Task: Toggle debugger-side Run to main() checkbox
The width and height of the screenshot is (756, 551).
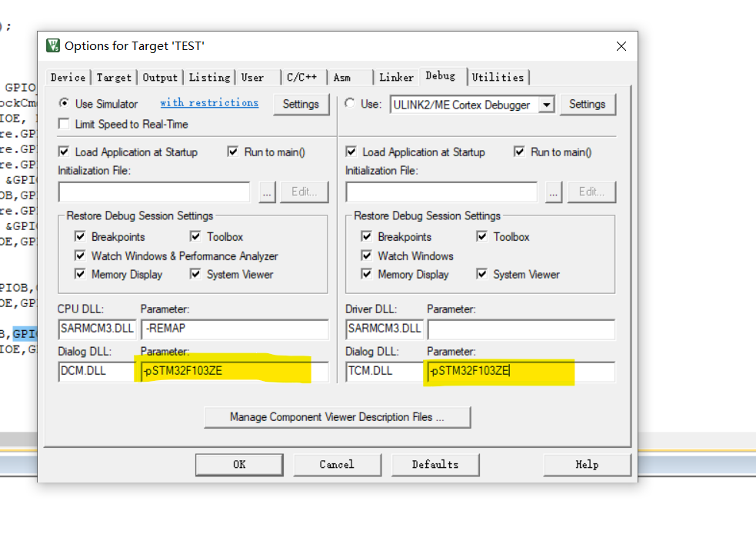Action: click(519, 152)
